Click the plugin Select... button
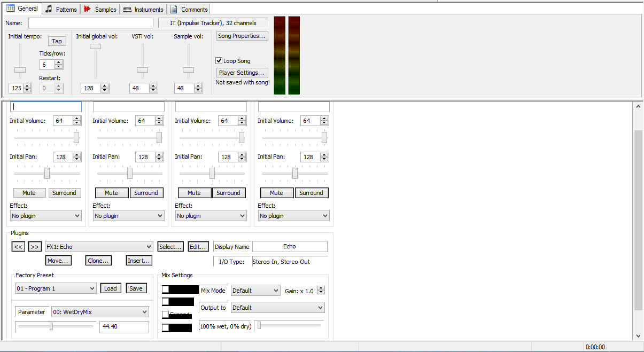The width and height of the screenshot is (644, 352). 170,246
